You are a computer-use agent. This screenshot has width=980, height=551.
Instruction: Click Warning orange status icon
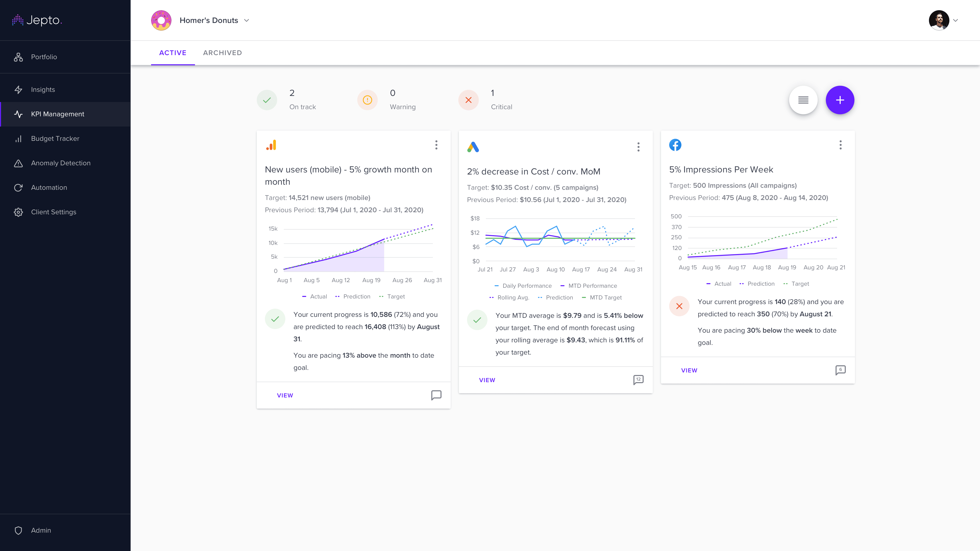click(x=367, y=100)
